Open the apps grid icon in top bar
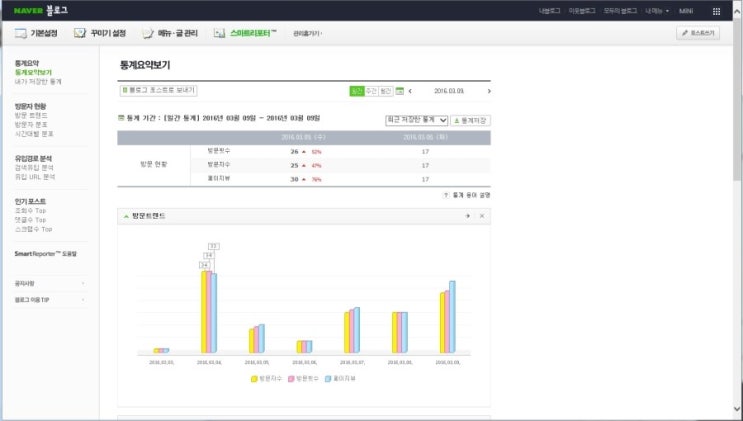Viewport: 743px width, 421px height. point(716,11)
